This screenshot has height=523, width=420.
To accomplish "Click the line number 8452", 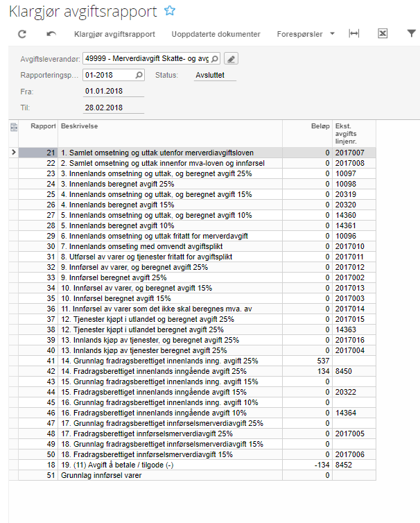I will (x=344, y=465).
